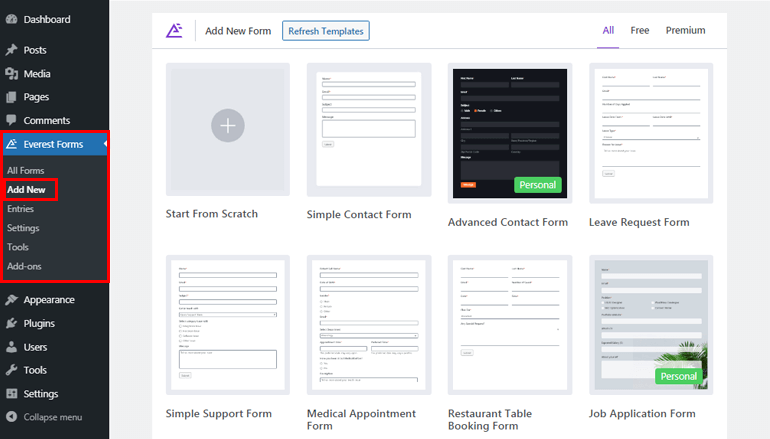
Task: Open the Comments menu item
Action: coord(47,120)
